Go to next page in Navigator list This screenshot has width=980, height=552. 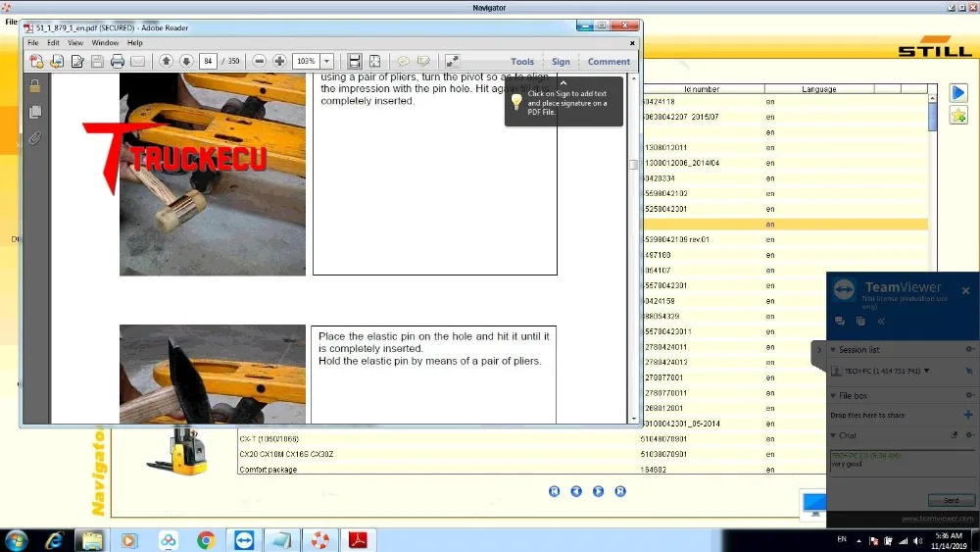tap(598, 491)
